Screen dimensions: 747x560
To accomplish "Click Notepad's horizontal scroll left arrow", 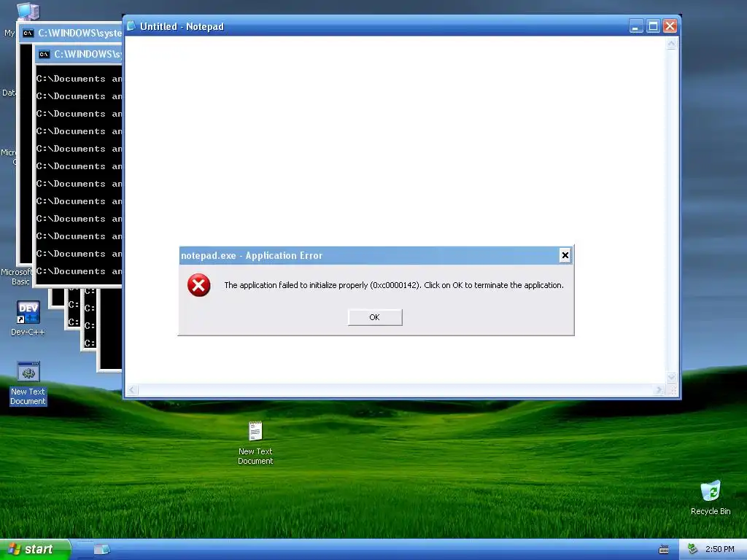I will 133,390.
